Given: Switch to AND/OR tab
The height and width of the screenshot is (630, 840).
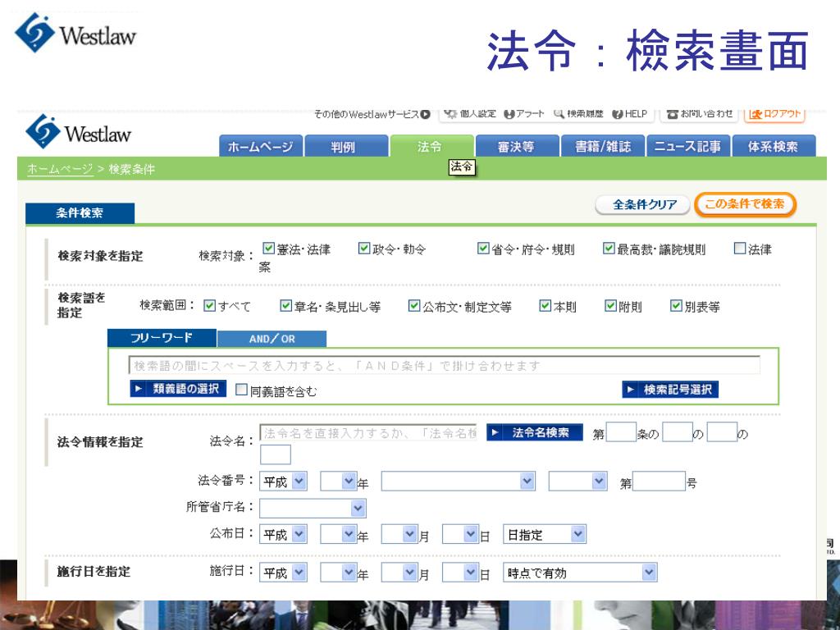Looking at the screenshot, I should pos(272,339).
